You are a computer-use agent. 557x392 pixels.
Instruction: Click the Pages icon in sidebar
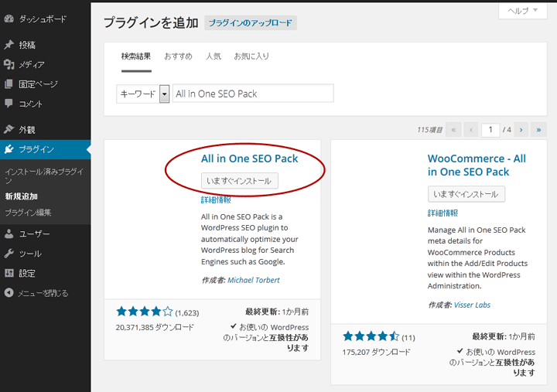9,84
